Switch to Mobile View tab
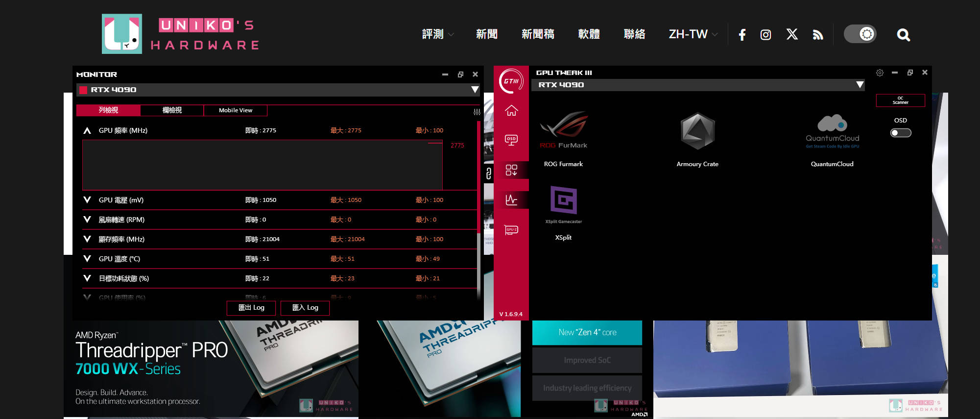This screenshot has height=419, width=980. [236, 110]
